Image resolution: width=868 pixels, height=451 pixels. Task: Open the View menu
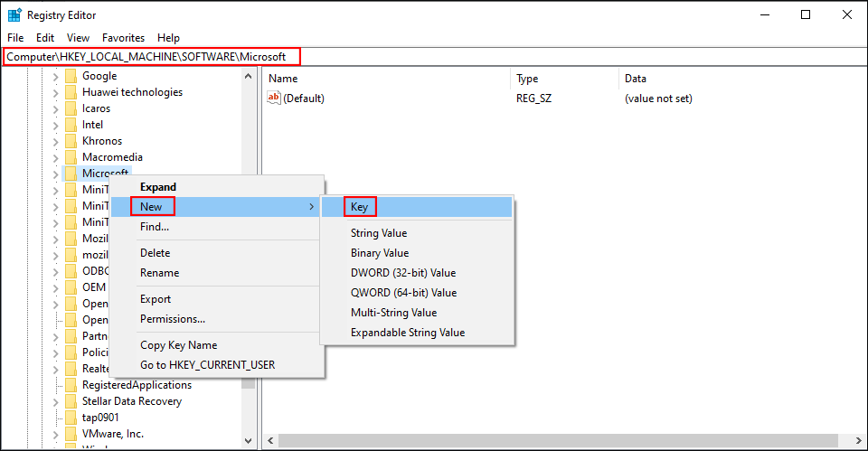pos(78,38)
